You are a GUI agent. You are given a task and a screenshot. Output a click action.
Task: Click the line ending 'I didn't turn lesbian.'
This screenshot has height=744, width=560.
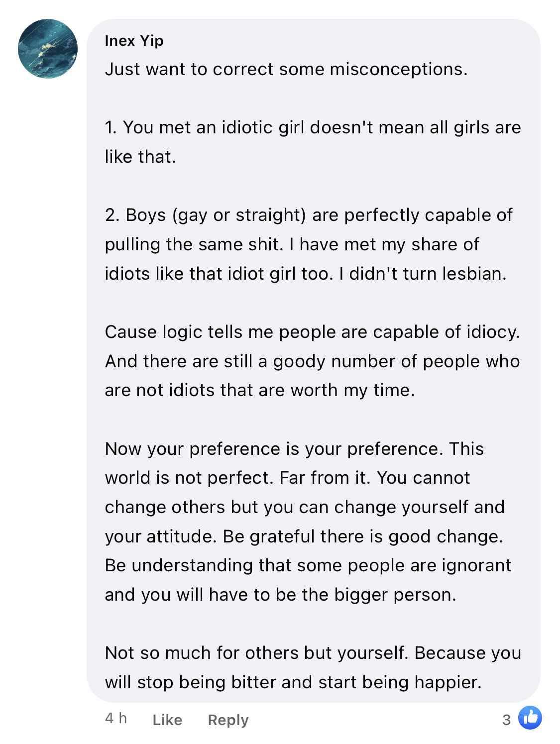306,274
